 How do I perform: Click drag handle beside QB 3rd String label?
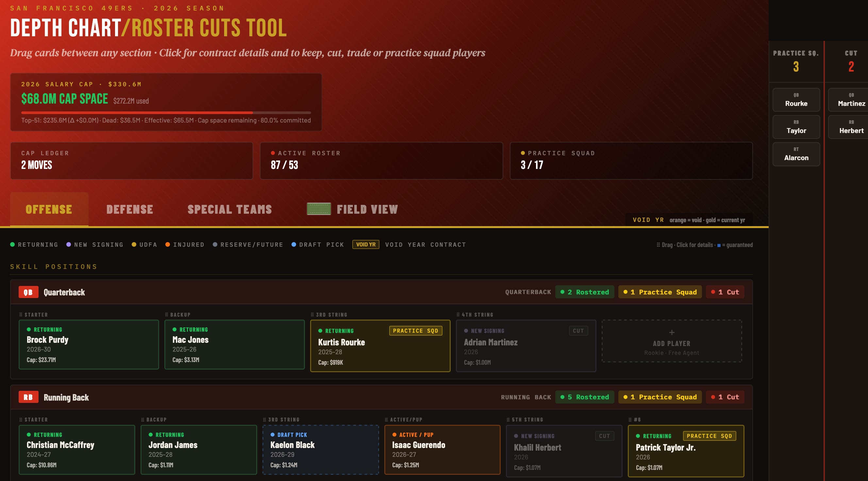coord(312,315)
